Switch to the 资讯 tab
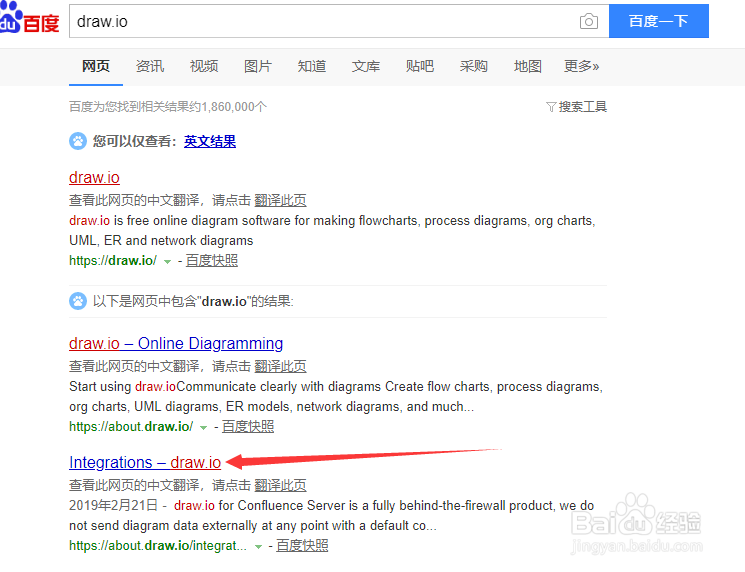Viewport: 745px width, 572px height. pyautogui.click(x=150, y=66)
